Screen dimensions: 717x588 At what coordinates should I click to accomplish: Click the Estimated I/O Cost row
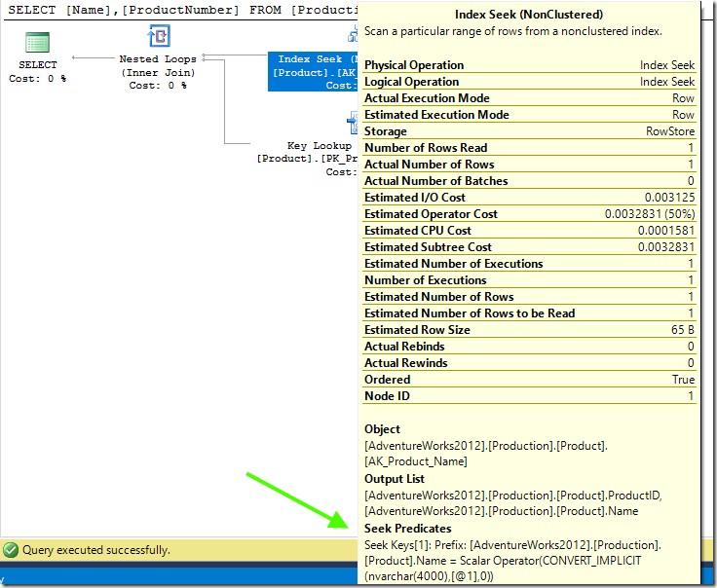529,198
